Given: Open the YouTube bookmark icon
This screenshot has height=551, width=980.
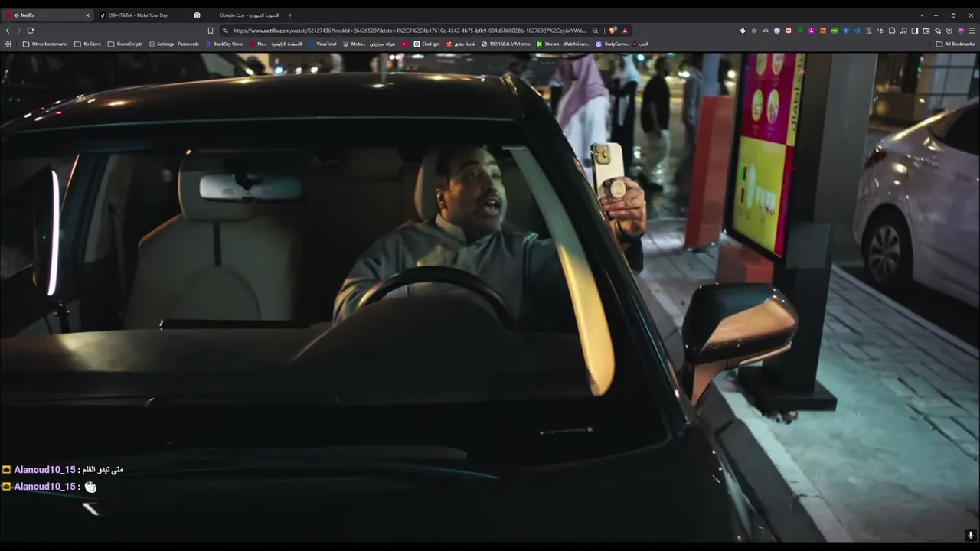Looking at the screenshot, I should pos(405,44).
